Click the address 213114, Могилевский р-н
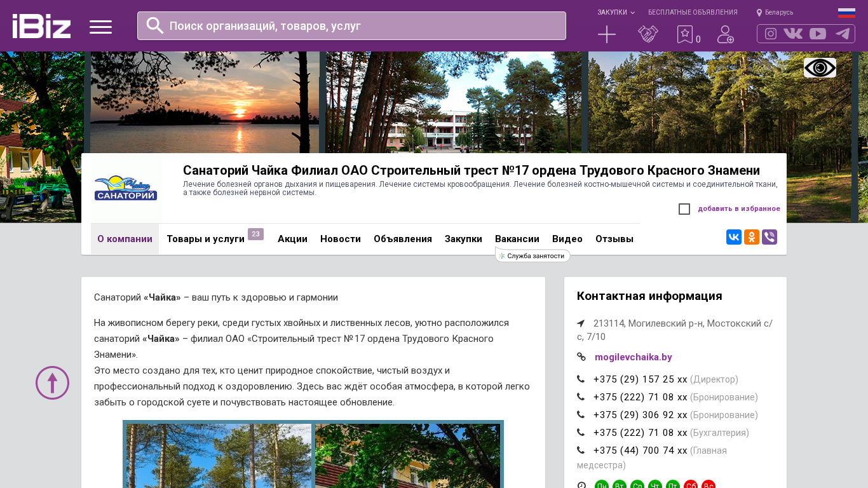Viewport: 868px width, 488px height. coord(675,330)
